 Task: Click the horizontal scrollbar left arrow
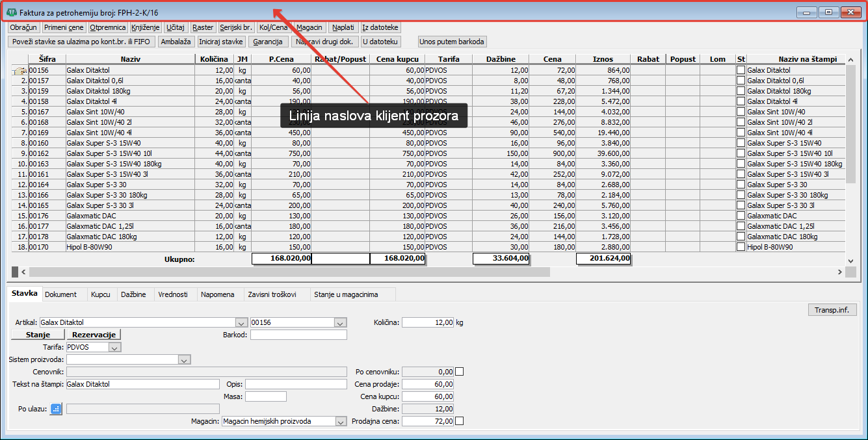tap(23, 272)
